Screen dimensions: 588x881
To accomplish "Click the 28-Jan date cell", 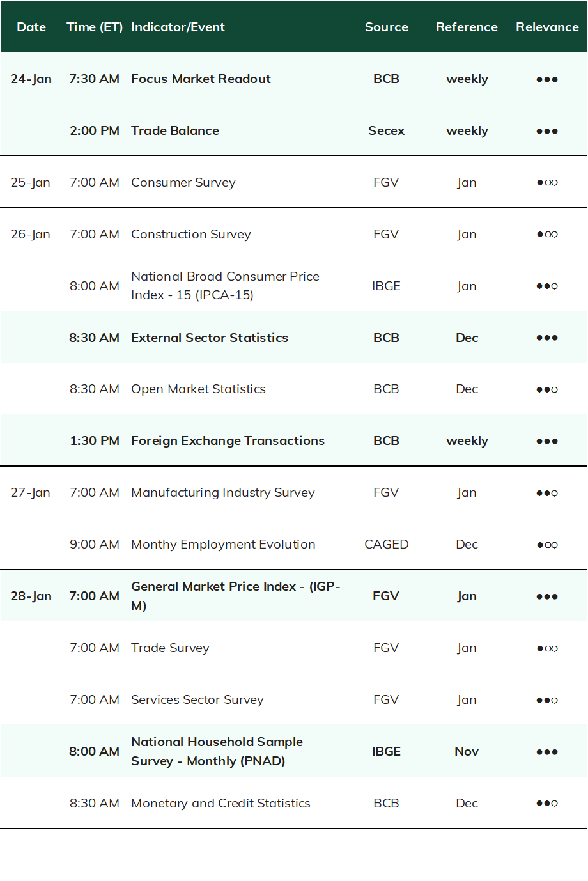I will pyautogui.click(x=31, y=596).
